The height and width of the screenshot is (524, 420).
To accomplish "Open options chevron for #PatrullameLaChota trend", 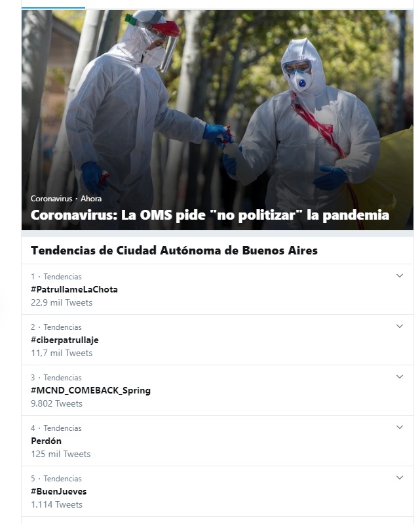I will click(399, 275).
